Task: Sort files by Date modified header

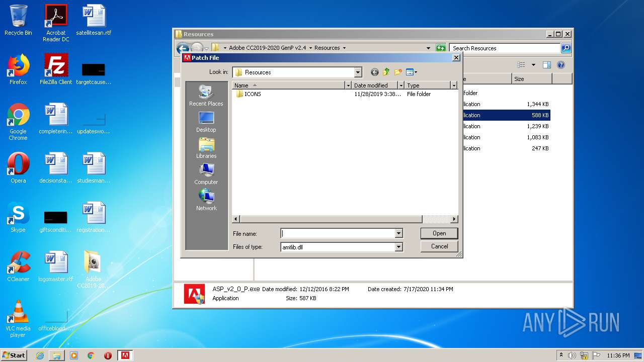Action: point(375,85)
